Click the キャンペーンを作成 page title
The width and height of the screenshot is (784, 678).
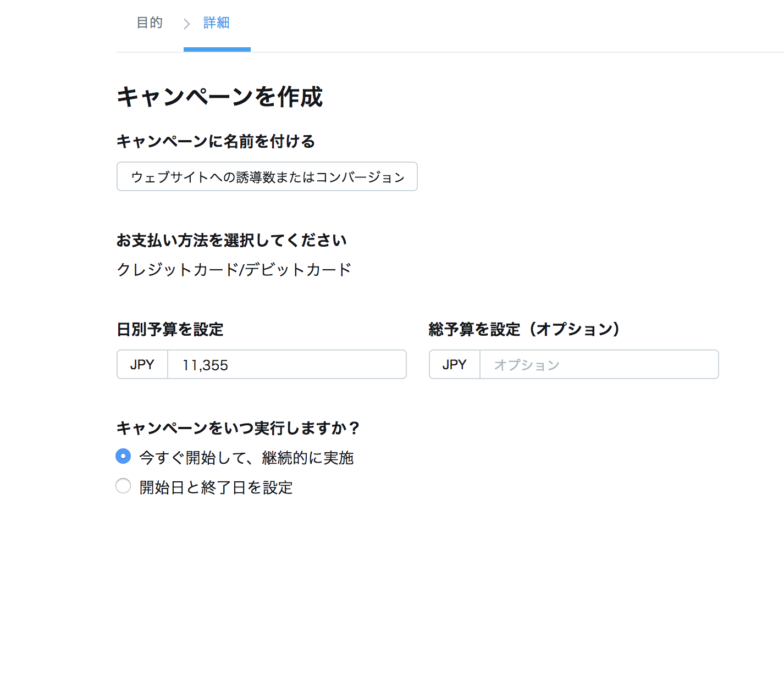pos(219,97)
